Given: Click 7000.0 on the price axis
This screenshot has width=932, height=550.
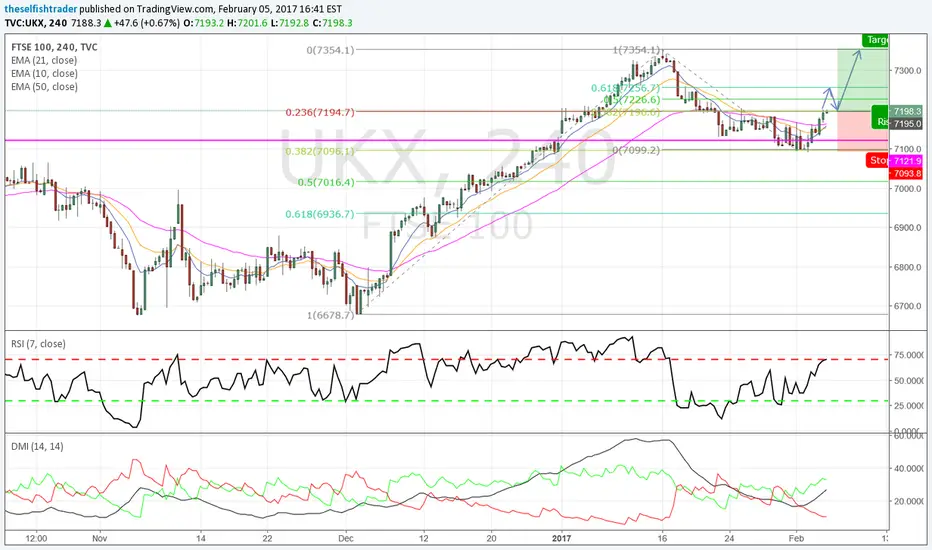Looking at the screenshot, I should (x=907, y=188).
